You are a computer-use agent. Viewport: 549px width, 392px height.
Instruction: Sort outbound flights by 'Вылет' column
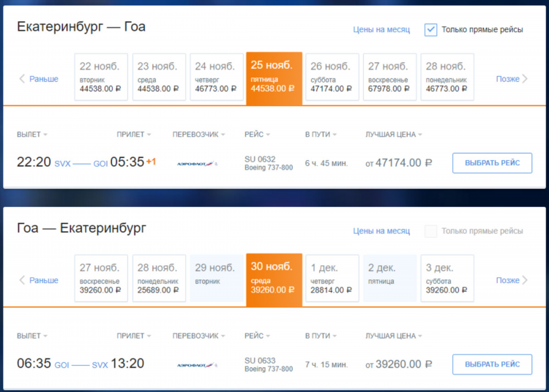[32, 135]
